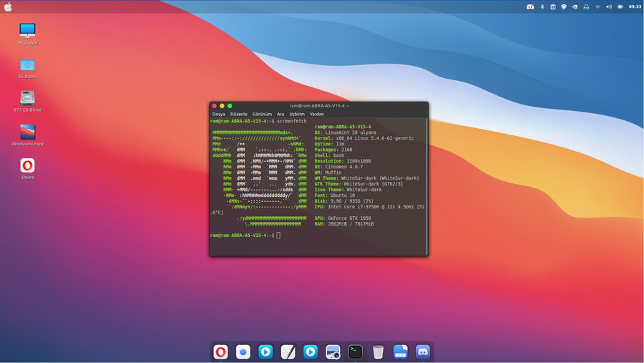Screen dimensions: 644x363
Task: Open the image viewer dock icon
Action: pyautogui.click(x=333, y=352)
